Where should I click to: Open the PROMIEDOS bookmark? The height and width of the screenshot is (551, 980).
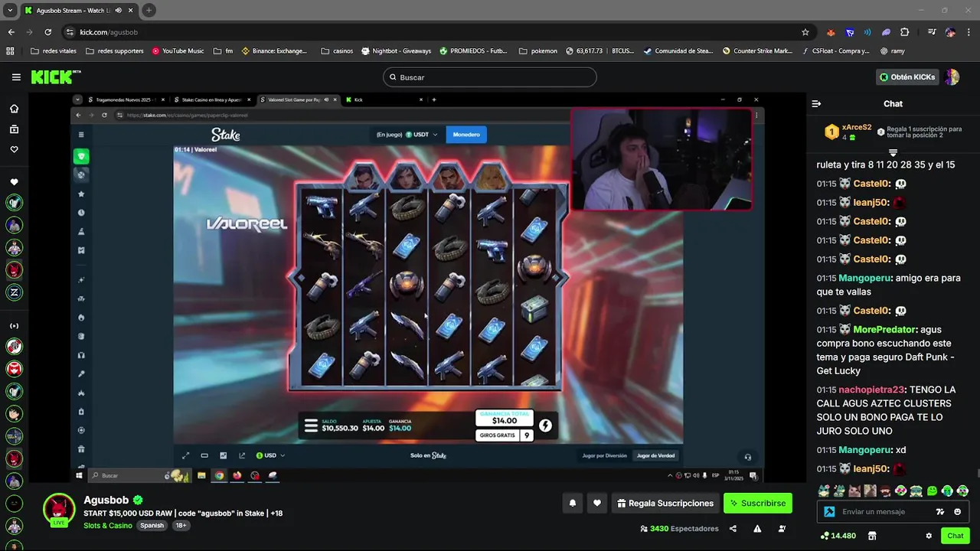[473, 51]
